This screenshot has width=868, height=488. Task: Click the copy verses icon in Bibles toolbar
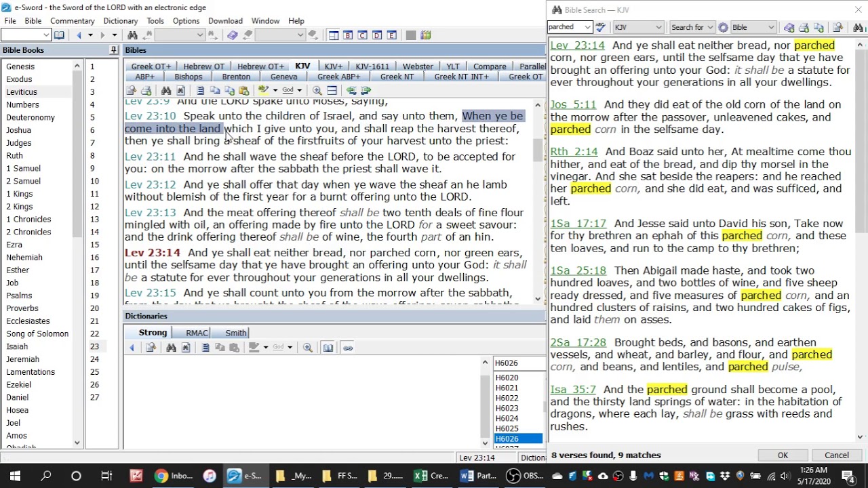coord(215,91)
